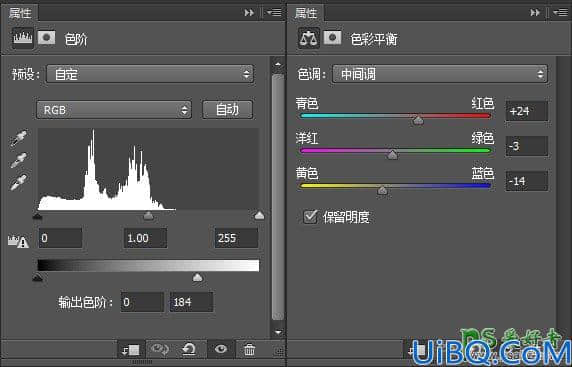Select the layer mask icon in Color Balance panel

coord(333,38)
